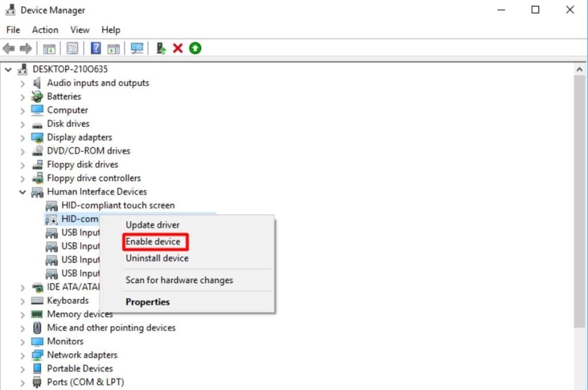
Task: Select Enable device in the context menu
Action: (x=153, y=241)
